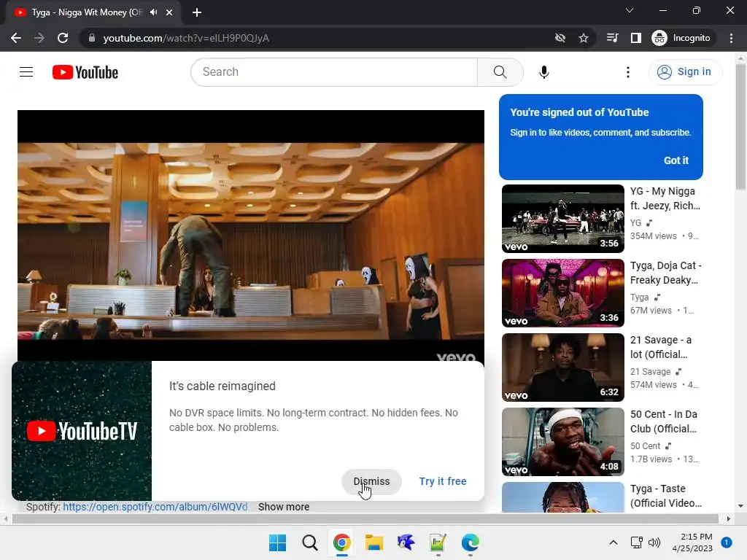The width and height of the screenshot is (747, 560).
Task: Click Chrome icon in taskbar
Action: (341, 542)
